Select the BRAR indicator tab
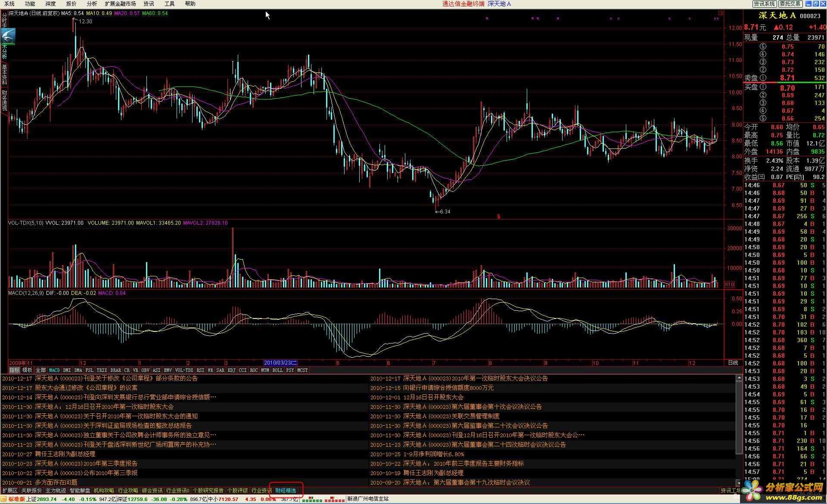This screenshot has width=827, height=504. click(x=115, y=370)
